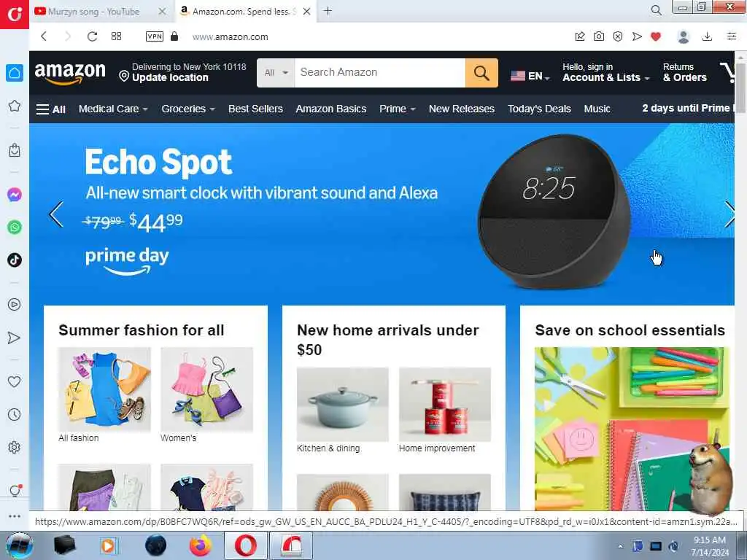Viewport: 747px width, 560px height.
Task: Open the Opera sidebar settings gear
Action: click(x=15, y=447)
